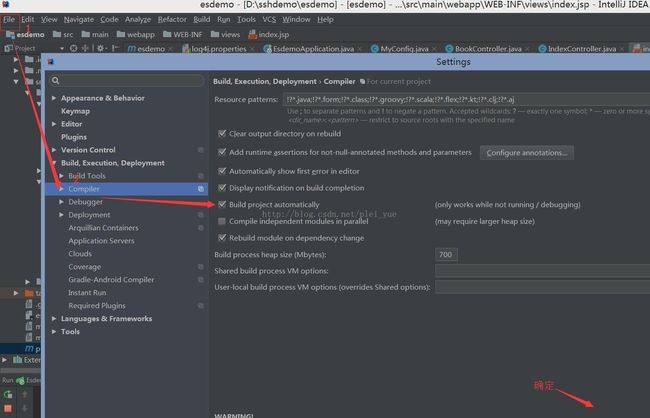This screenshot has height=418, width=650.
Task: Click the Settings search input field
Action: coord(127,80)
